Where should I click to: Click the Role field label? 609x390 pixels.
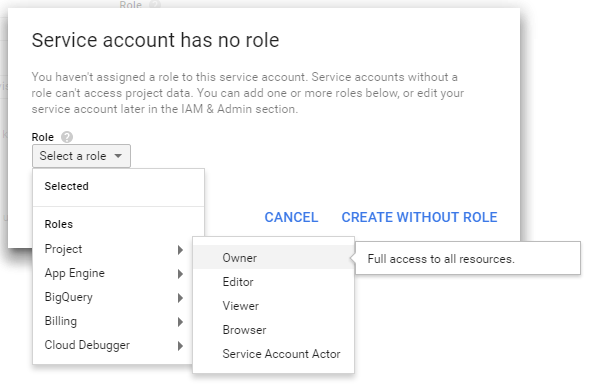tap(43, 138)
